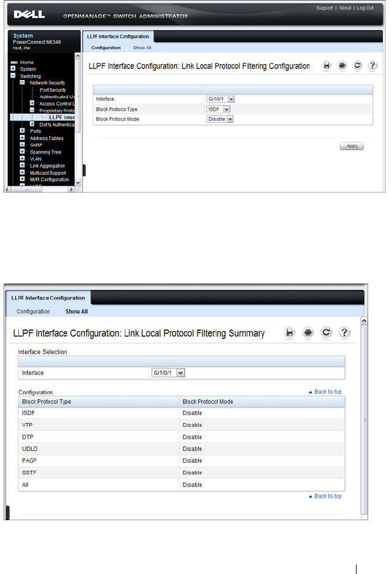Select Spanning Tree label in tree
392x574 pixels.
point(45,152)
